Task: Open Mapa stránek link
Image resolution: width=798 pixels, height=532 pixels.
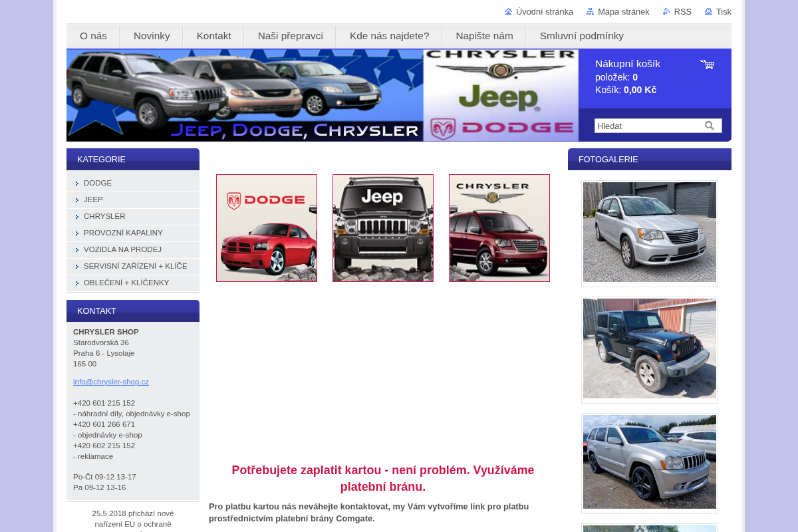Action: click(624, 11)
